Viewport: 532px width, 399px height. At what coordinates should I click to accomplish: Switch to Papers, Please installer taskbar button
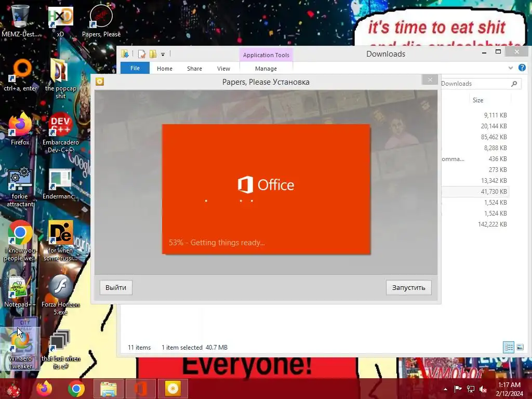pos(172,389)
